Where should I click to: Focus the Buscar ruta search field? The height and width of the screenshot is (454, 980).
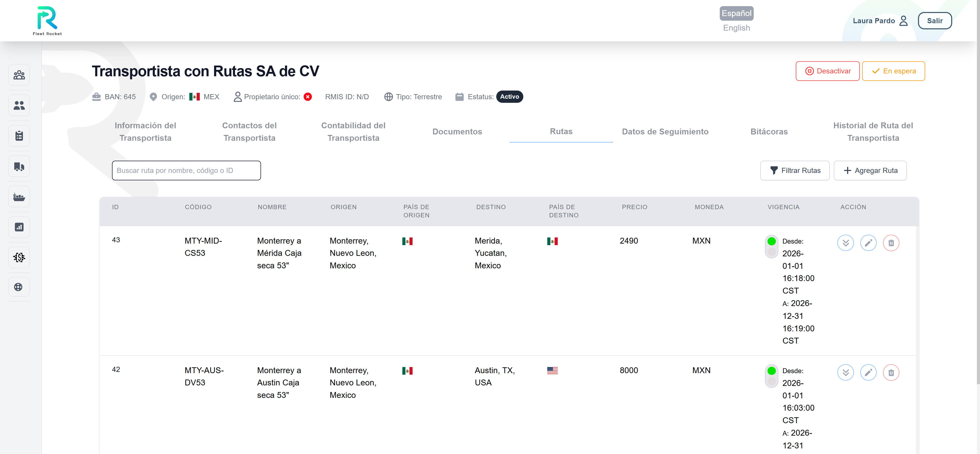[x=187, y=171]
